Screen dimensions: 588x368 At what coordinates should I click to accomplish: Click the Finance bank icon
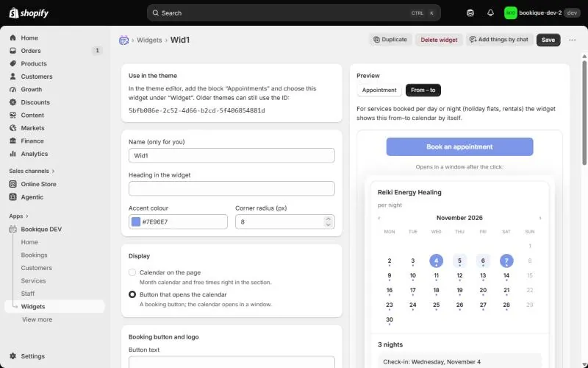pyautogui.click(x=12, y=141)
